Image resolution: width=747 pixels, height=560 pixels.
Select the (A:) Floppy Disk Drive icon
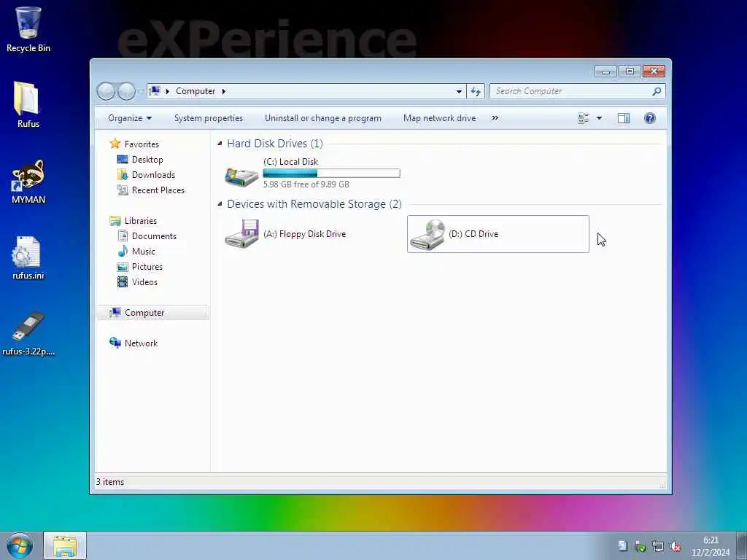click(x=241, y=234)
